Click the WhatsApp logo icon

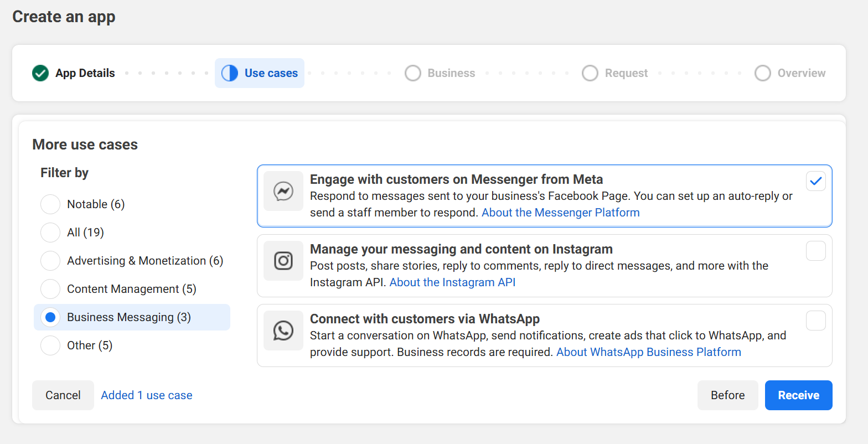pyautogui.click(x=283, y=331)
